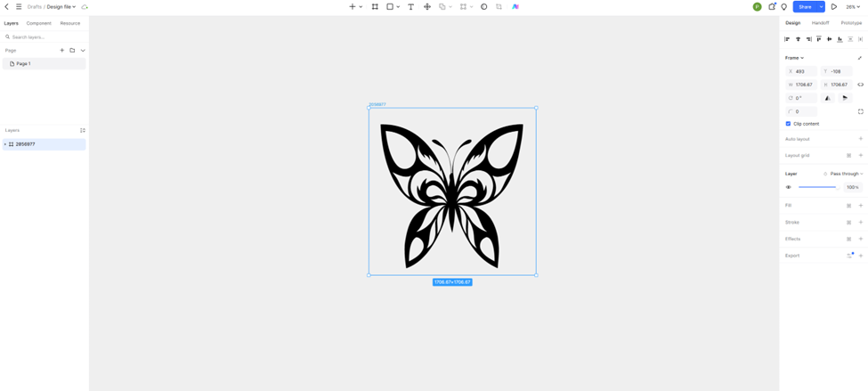Flip vertical icon in Frame section
Screen dimensions: 868x391
coord(844,98)
